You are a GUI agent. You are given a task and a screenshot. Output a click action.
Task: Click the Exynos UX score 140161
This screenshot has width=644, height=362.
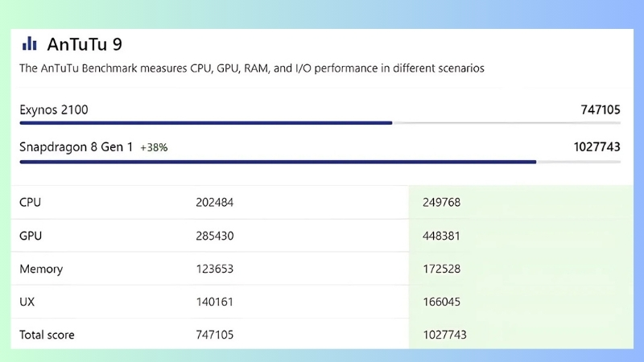pyautogui.click(x=215, y=302)
